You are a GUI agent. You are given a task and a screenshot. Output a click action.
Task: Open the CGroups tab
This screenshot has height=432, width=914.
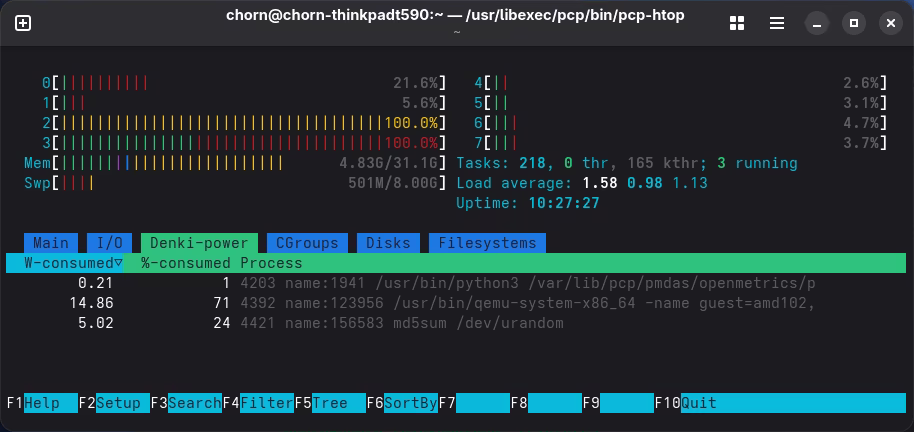(x=307, y=243)
